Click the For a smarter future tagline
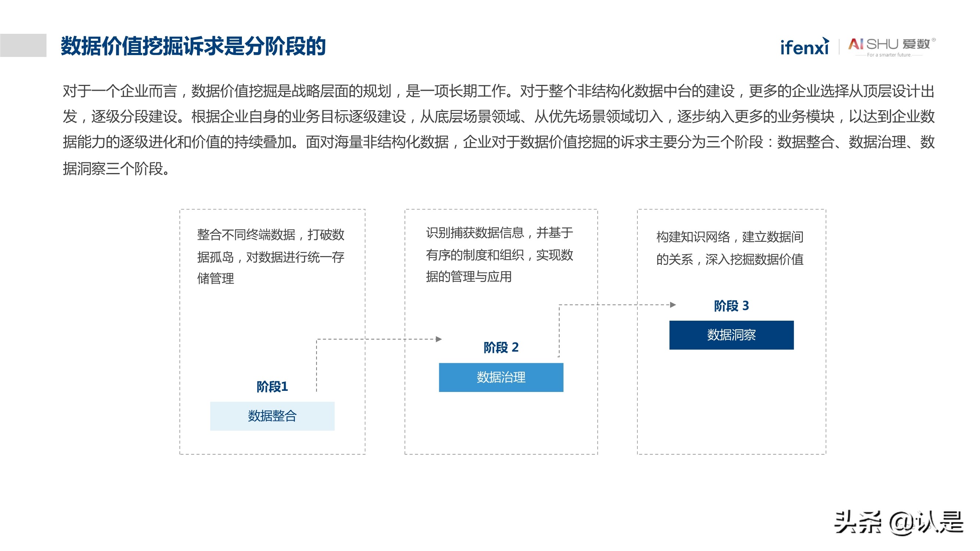Screen dimensions: 980x551 pos(888,55)
